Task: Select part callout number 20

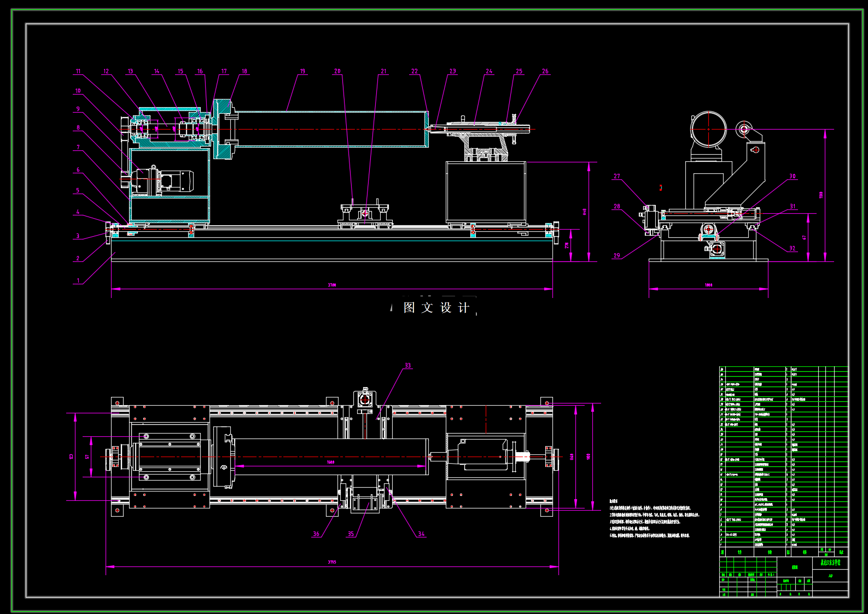Action: tap(337, 72)
